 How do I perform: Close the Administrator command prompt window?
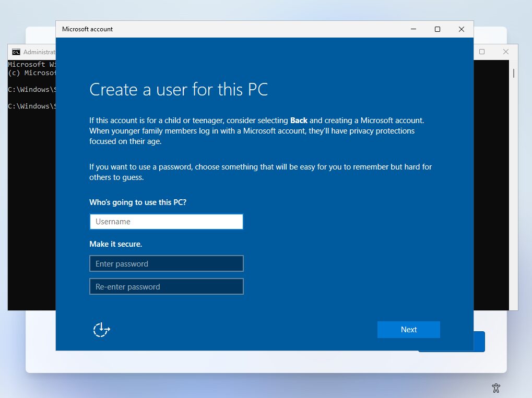(506, 52)
